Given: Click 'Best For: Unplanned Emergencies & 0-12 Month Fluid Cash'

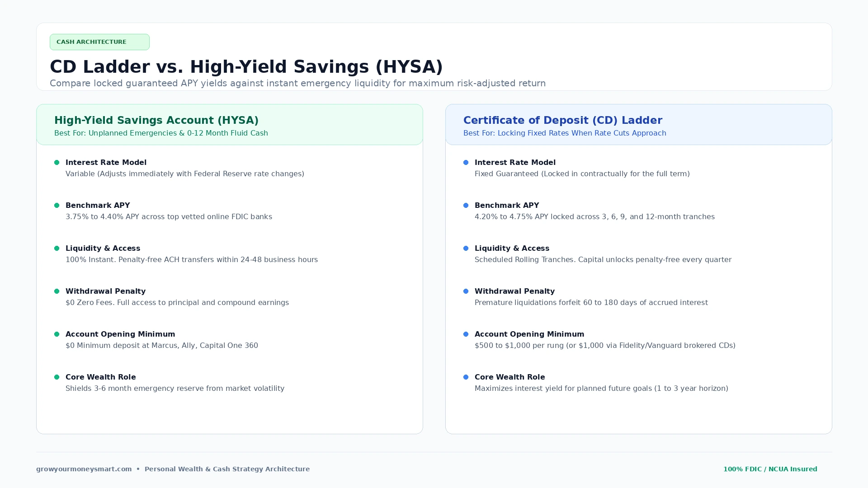Looking at the screenshot, I should click(x=161, y=133).
